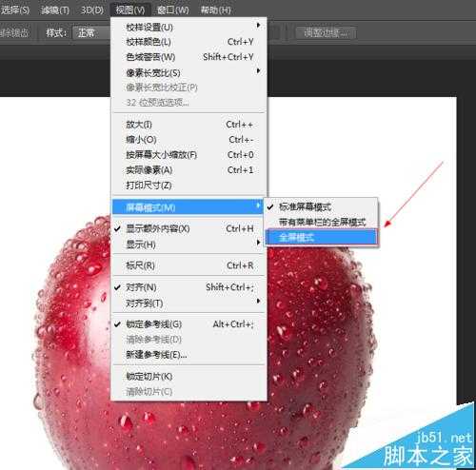The image size is (476, 470).
Task: Close the 视图(V) menu in menu bar
Action: (130, 10)
